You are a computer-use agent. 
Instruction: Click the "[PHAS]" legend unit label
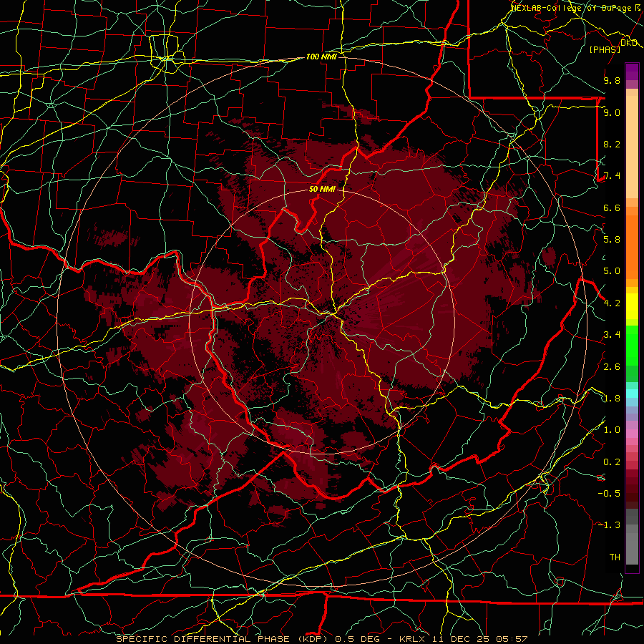point(605,49)
